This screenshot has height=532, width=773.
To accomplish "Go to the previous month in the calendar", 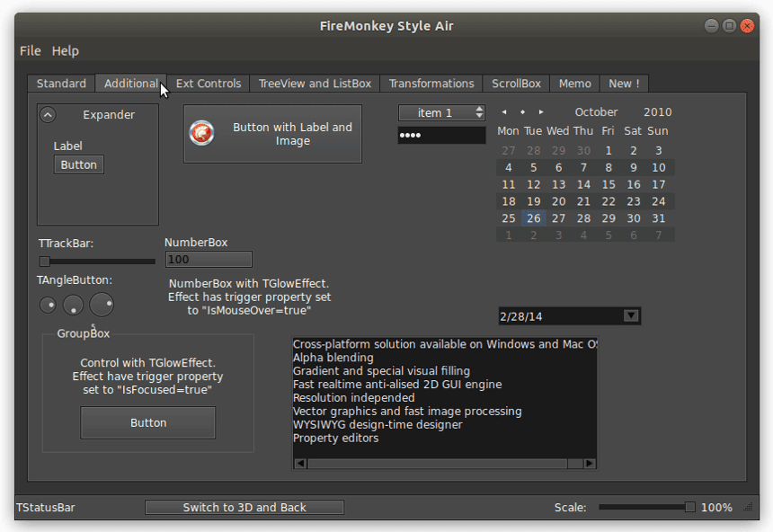I will click(x=504, y=112).
